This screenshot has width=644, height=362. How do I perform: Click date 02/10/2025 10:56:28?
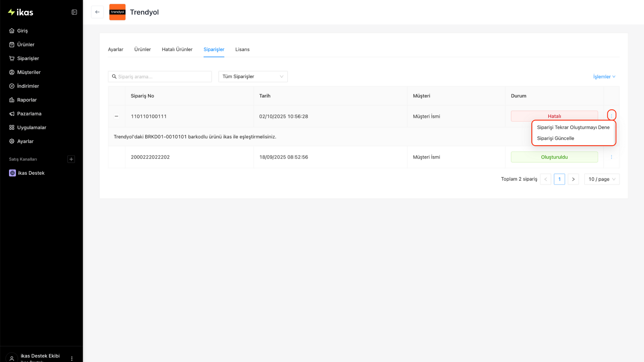pos(283,116)
